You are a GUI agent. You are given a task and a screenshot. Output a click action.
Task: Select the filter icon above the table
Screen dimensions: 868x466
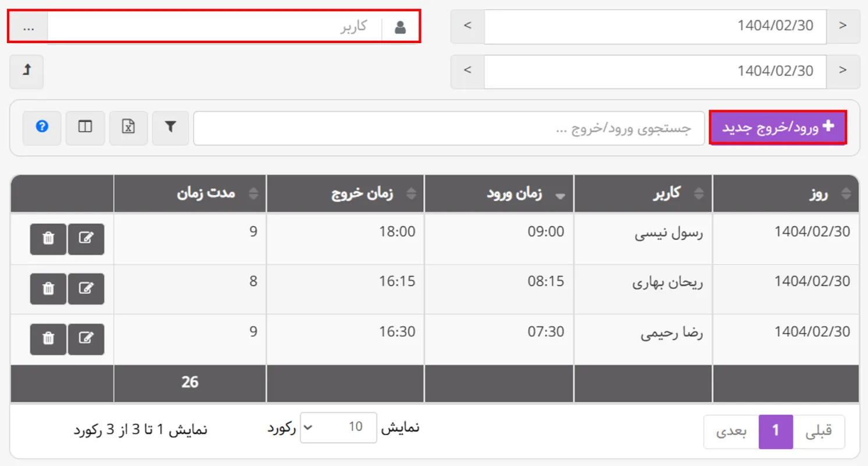170,128
